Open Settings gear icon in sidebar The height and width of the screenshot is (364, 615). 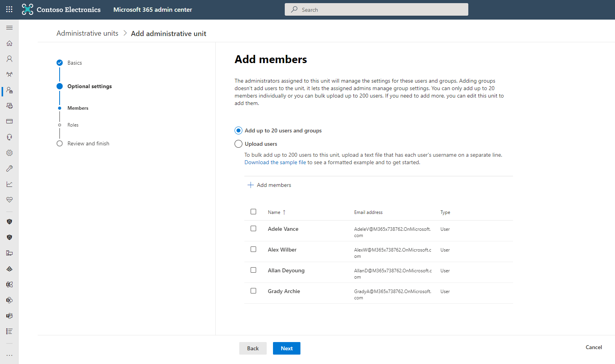[9, 153]
